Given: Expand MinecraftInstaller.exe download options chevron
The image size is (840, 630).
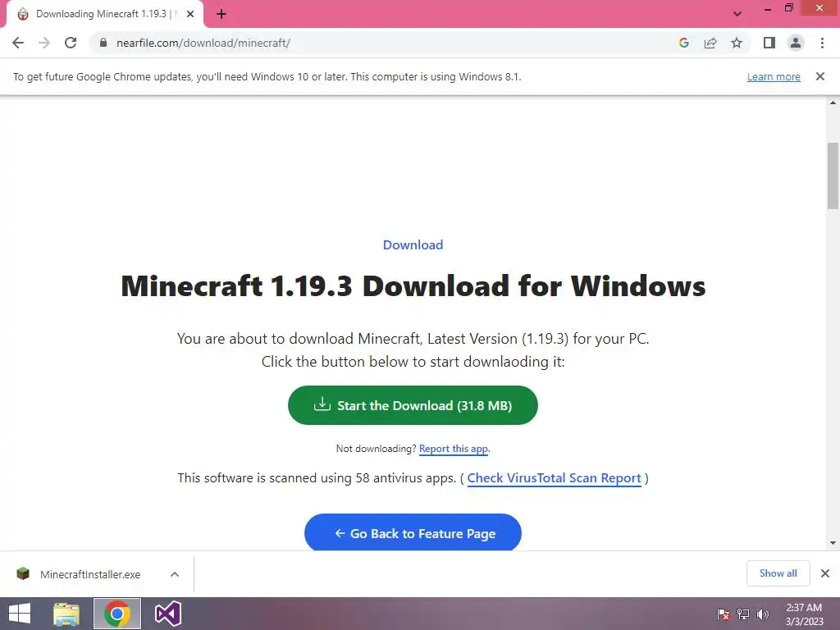Looking at the screenshot, I should pos(175,574).
